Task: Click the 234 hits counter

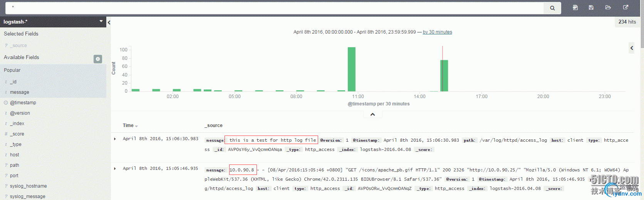Action: point(627,22)
